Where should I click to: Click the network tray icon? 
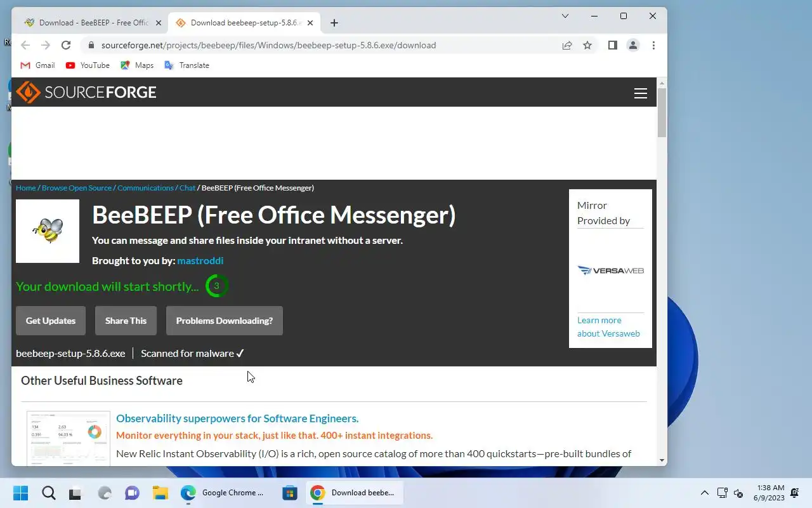click(x=722, y=493)
